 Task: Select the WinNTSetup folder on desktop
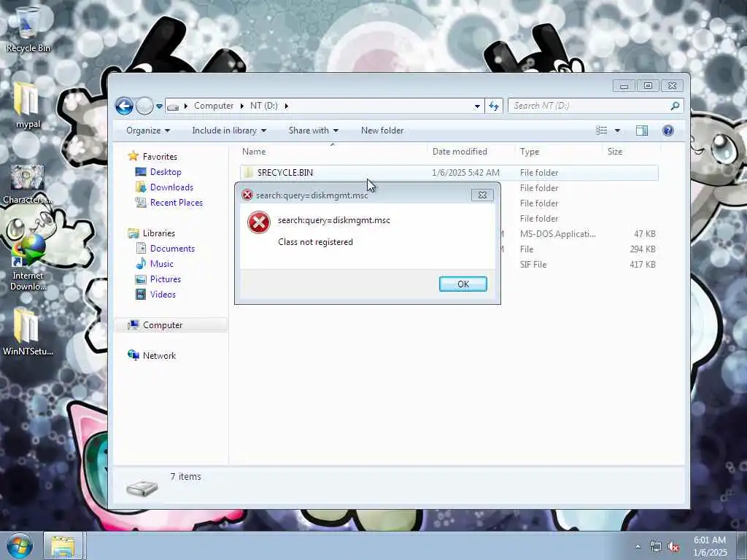click(28, 332)
